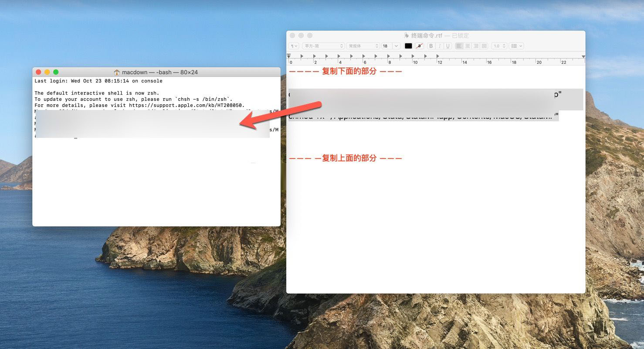Screen dimensions: 644x349
Task: Zoom the Terminal window with green button
Action: tap(56, 72)
